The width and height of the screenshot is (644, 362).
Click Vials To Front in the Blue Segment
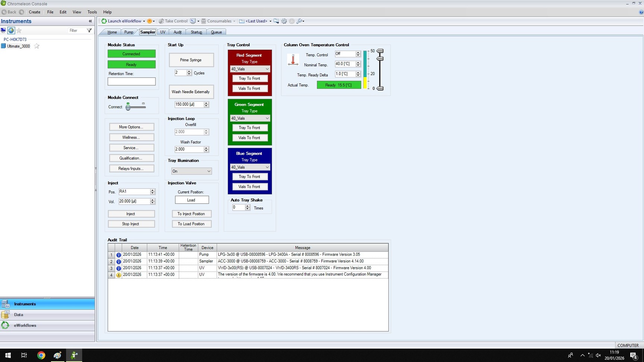point(250,187)
